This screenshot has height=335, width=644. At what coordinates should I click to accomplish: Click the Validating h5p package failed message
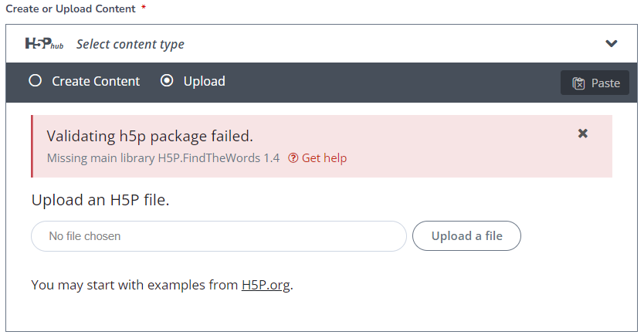pos(150,136)
